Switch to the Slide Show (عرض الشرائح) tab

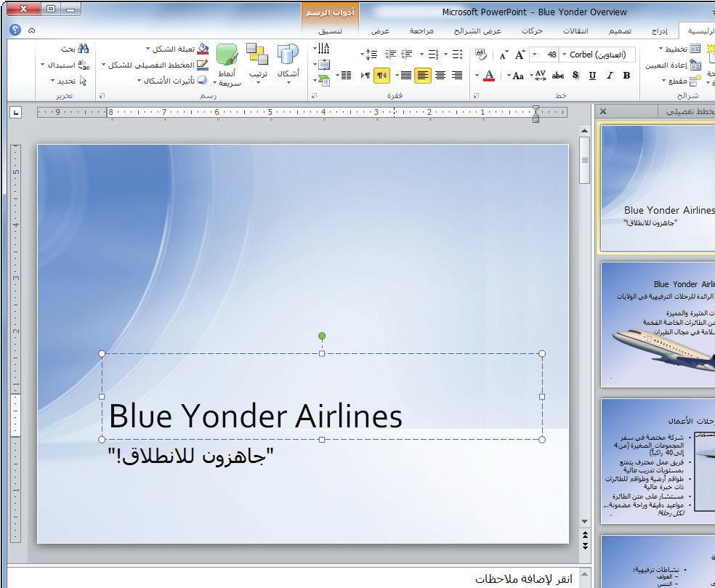(x=477, y=31)
